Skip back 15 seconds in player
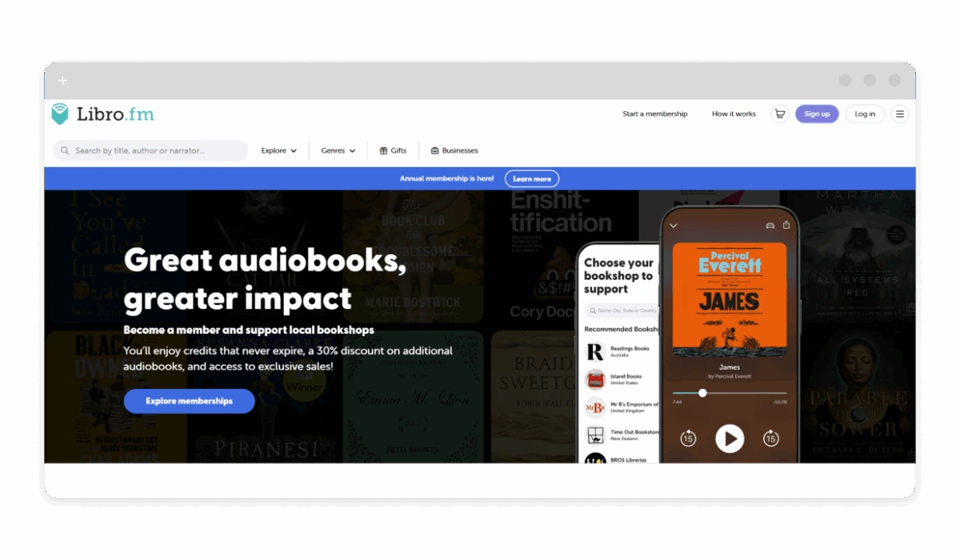 point(688,438)
